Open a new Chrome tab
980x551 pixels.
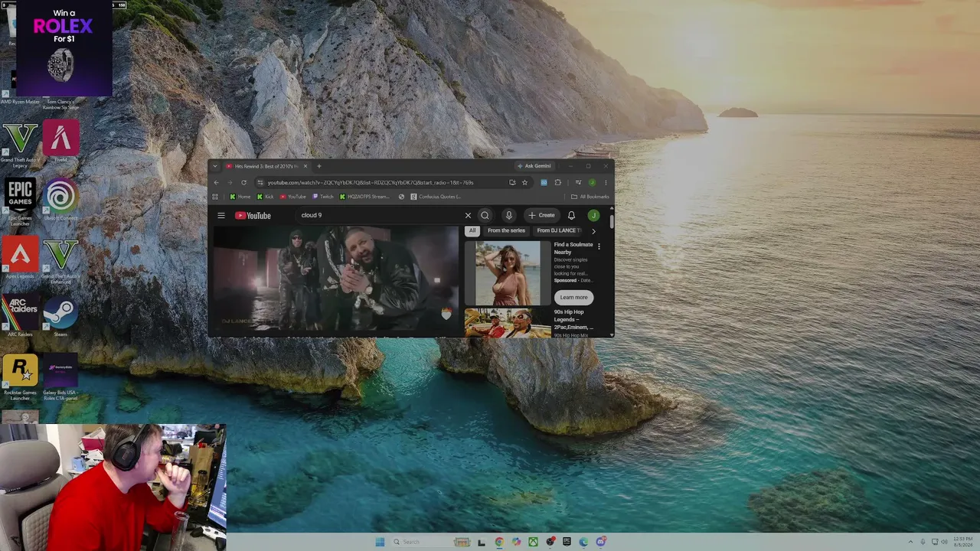[x=319, y=166]
